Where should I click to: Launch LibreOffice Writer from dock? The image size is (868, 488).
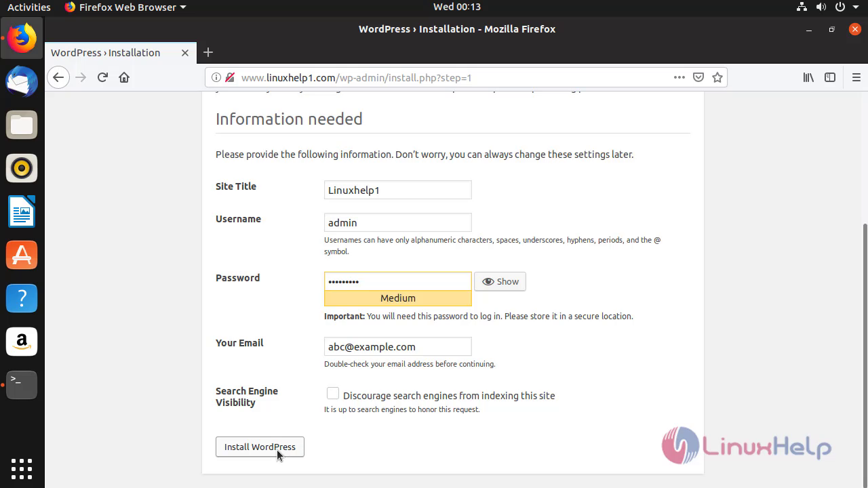(22, 211)
